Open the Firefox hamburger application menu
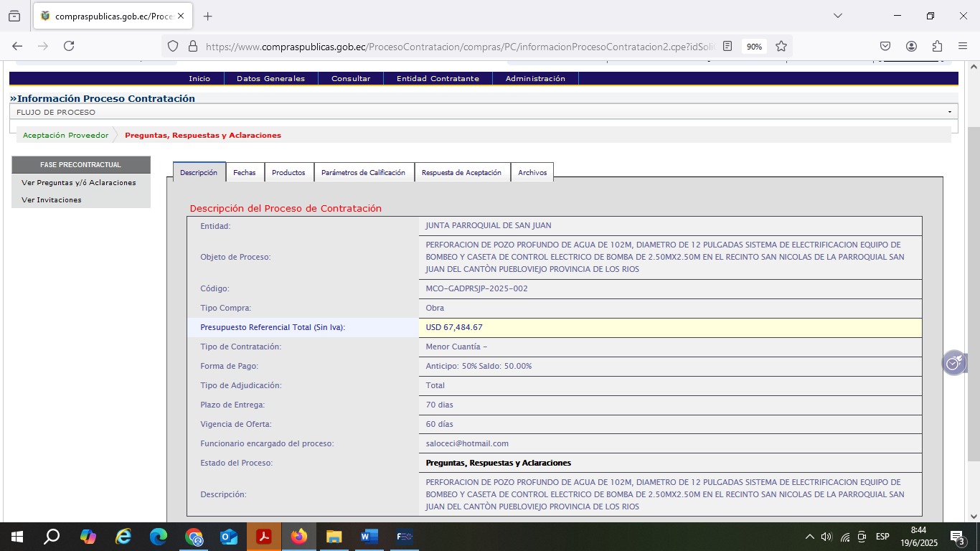The width and height of the screenshot is (980, 551). 963,46
